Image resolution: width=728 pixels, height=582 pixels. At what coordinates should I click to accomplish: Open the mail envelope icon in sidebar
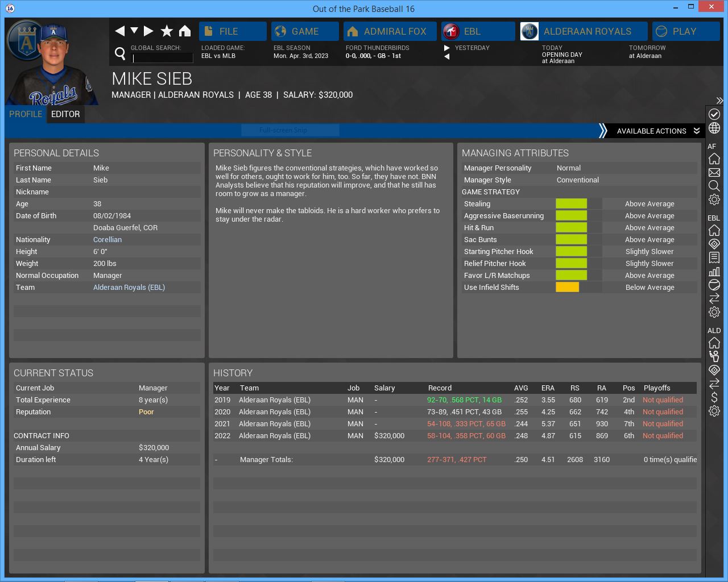(x=714, y=172)
